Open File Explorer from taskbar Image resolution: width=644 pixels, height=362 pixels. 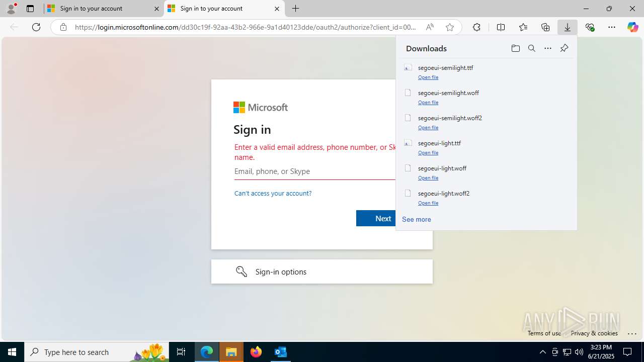coord(231,352)
